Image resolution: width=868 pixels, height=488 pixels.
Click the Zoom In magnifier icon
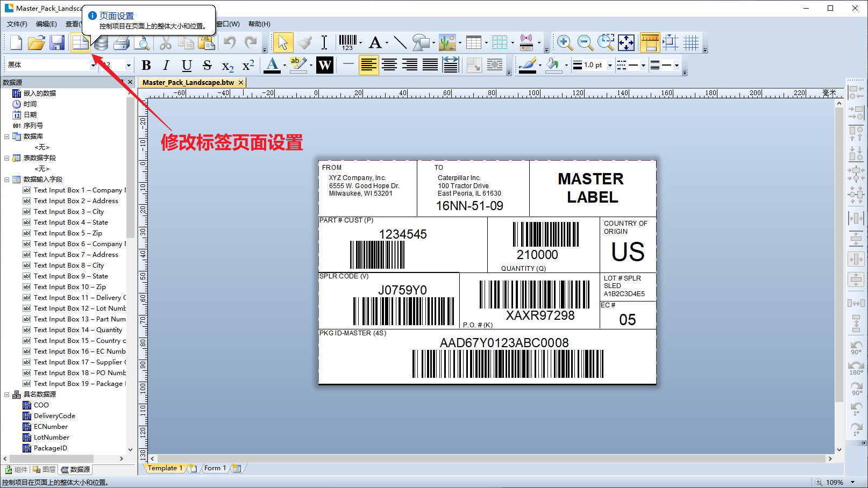pyautogui.click(x=564, y=42)
